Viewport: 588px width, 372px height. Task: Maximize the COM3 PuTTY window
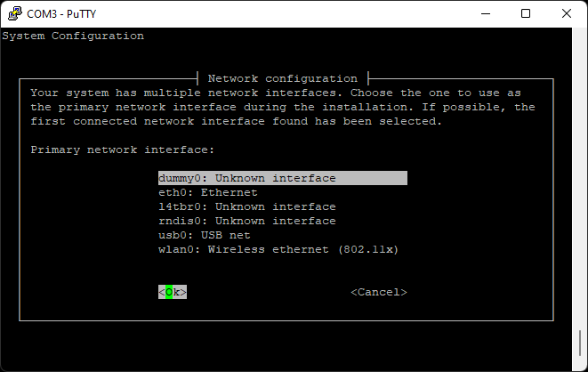tap(526, 13)
